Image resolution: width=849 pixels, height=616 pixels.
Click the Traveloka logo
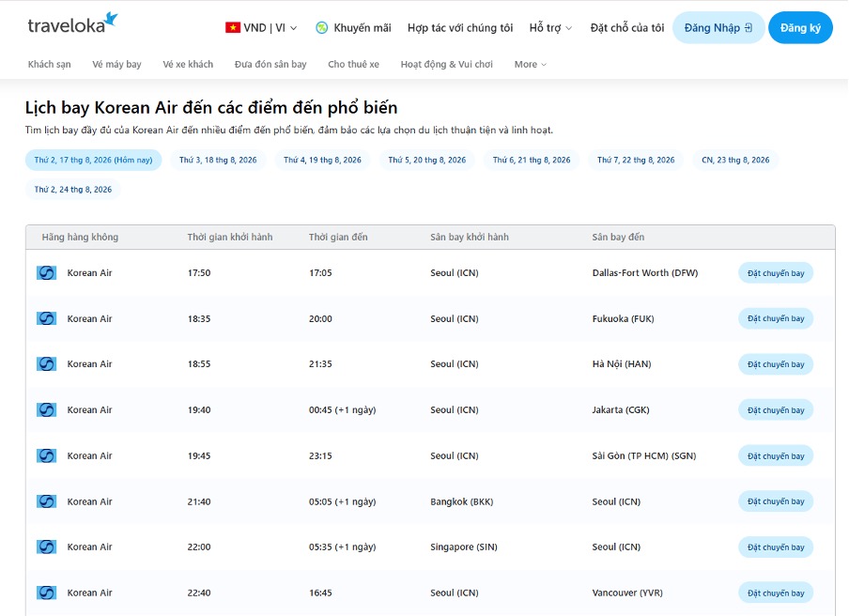pyautogui.click(x=72, y=23)
